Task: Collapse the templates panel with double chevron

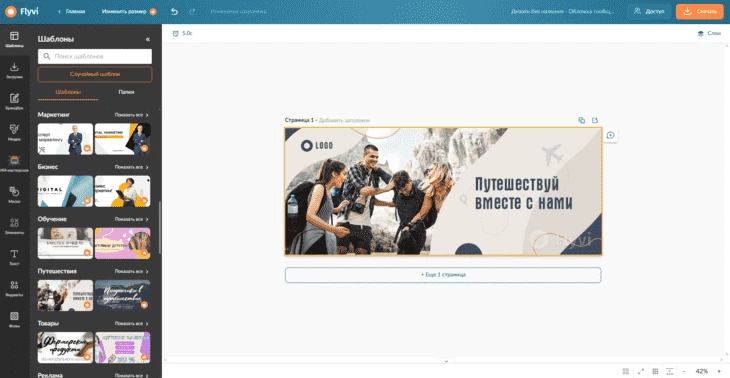Action: (148, 40)
